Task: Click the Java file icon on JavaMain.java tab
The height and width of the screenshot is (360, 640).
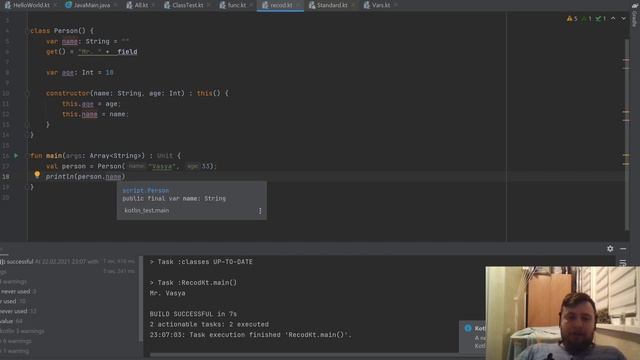Action: point(69,5)
